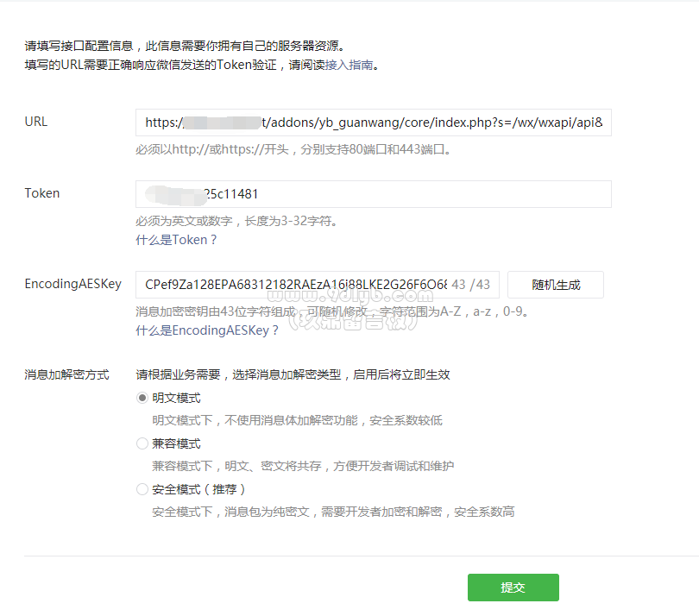Select the 兼容模式 radio button

pyautogui.click(x=142, y=443)
